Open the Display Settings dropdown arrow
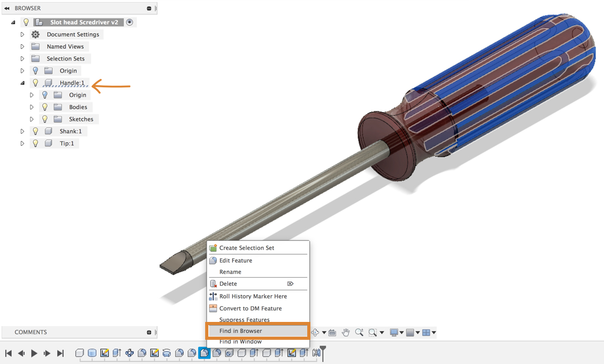Viewport: 604px width, 364px height. click(x=401, y=332)
